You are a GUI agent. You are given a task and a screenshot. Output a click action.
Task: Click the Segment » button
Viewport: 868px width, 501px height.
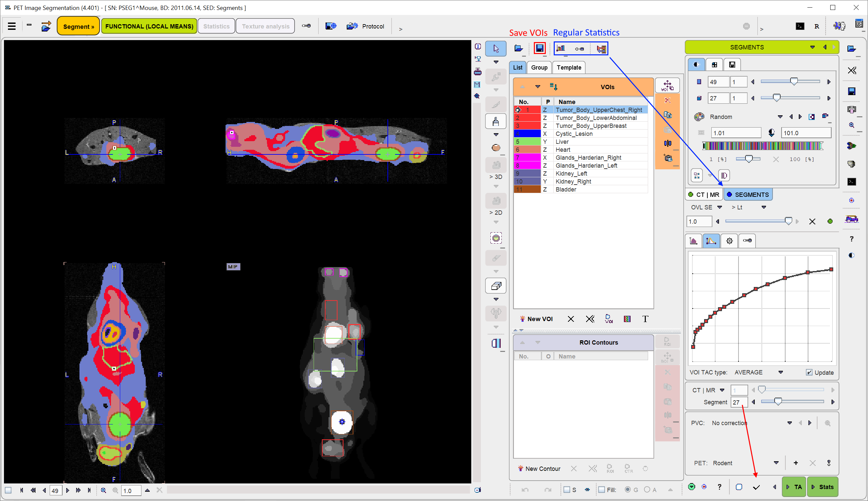point(78,26)
